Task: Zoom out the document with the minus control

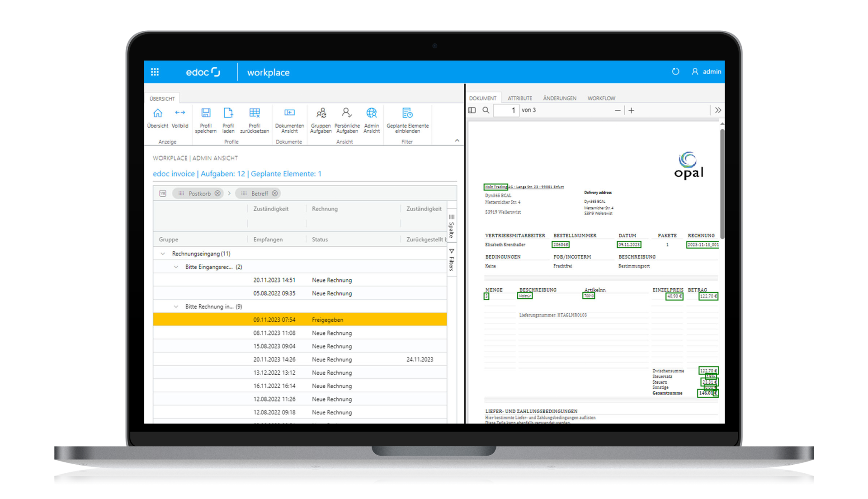Action: point(618,110)
